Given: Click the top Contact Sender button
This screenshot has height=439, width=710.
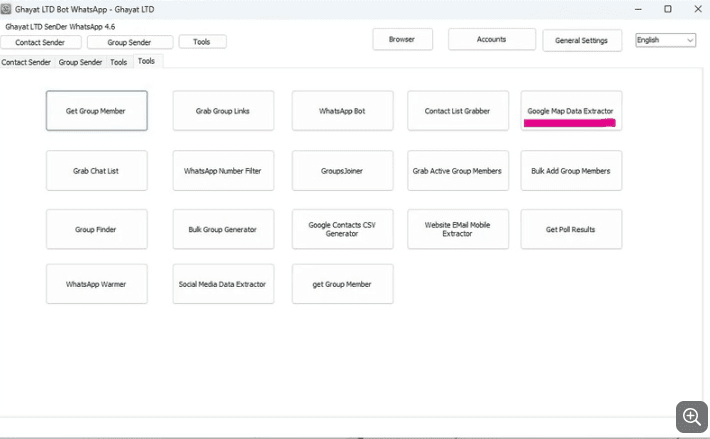Looking at the screenshot, I should (x=41, y=42).
